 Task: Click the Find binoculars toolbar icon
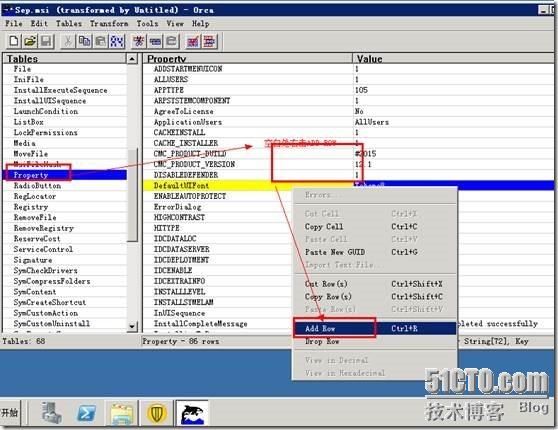coord(117,41)
